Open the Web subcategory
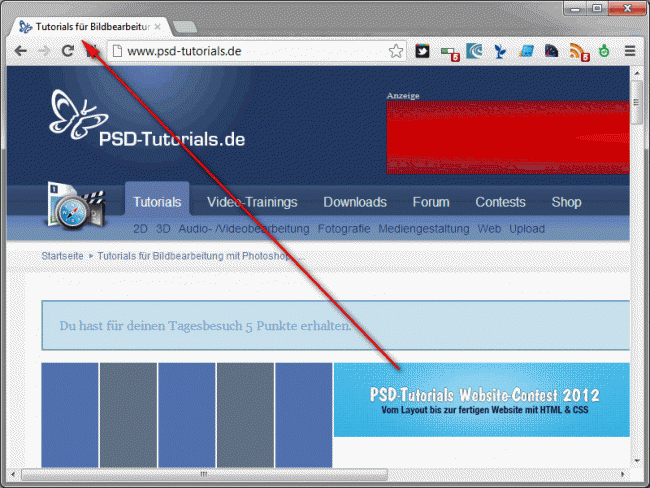The height and width of the screenshot is (488, 650). 489,229
